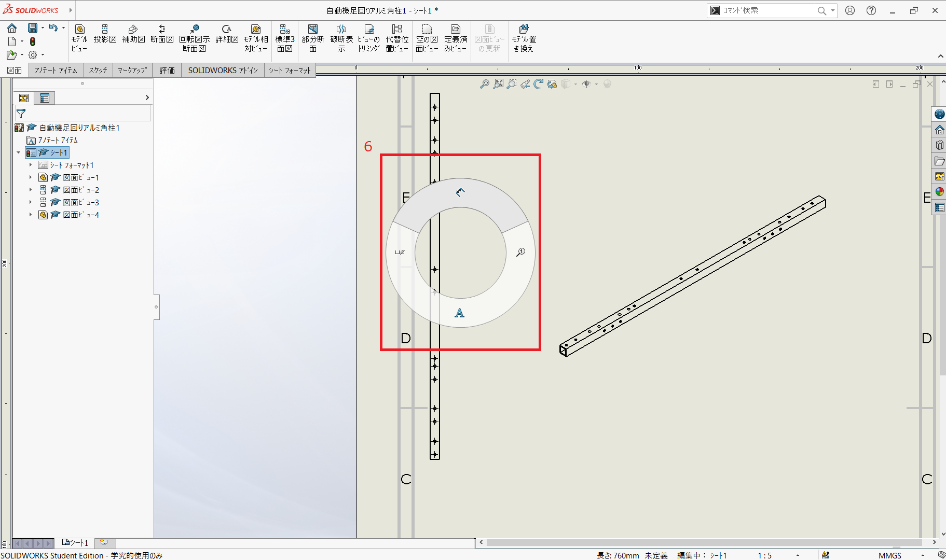Click the Open file icon
Screen dimensions: 946x560
11,55
